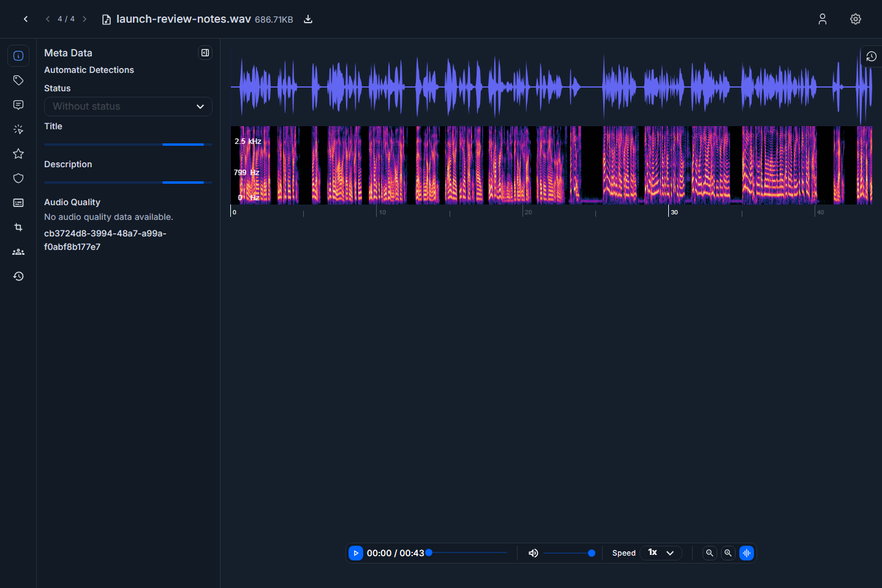
Task: Go to previous file in 4/4 pager
Action: (x=48, y=19)
